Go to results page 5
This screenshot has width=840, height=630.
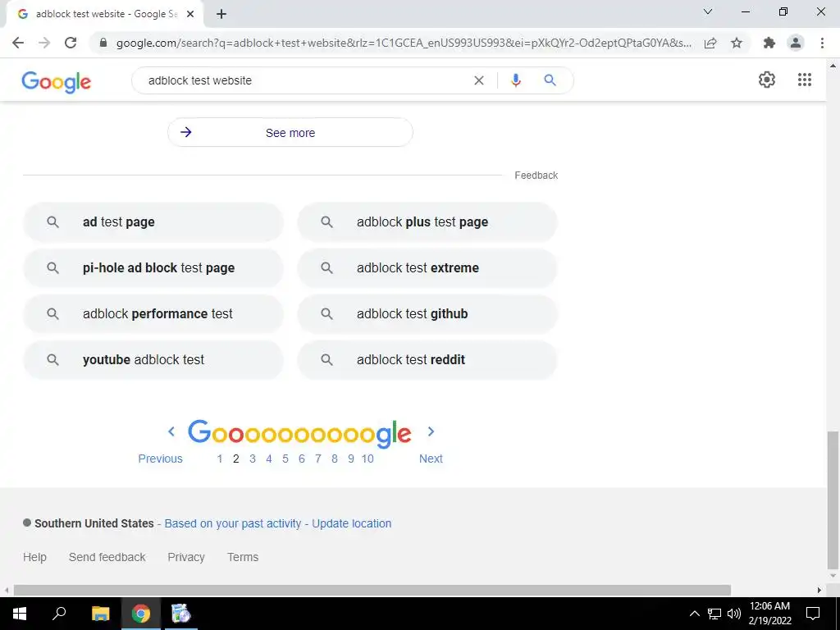coord(285,459)
